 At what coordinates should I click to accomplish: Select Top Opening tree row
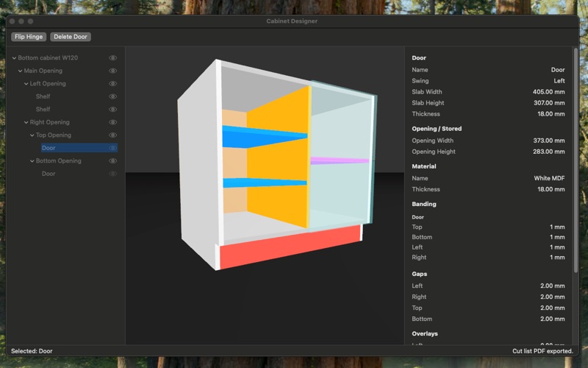[53, 135]
